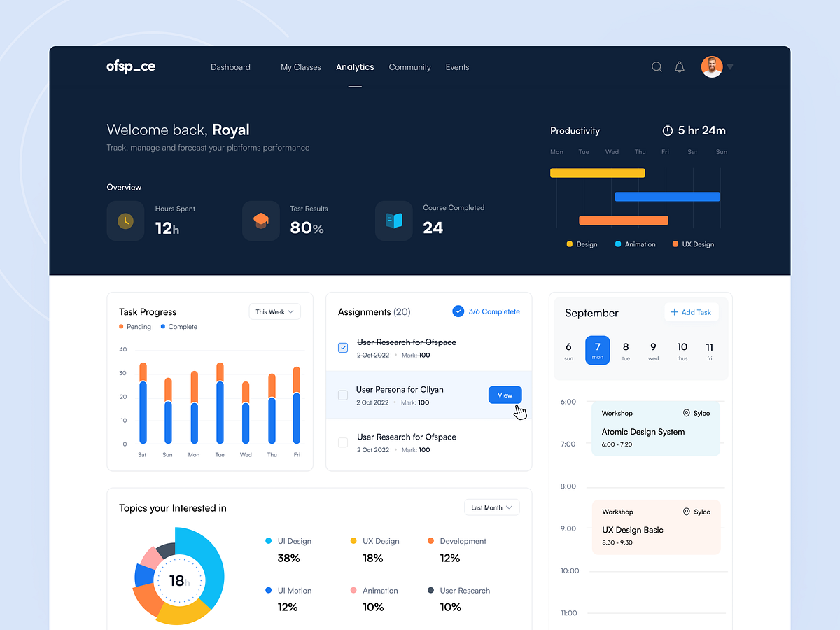840x630 pixels.
Task: Uncheck the User Research for Ofspace assignment
Action: 343,347
